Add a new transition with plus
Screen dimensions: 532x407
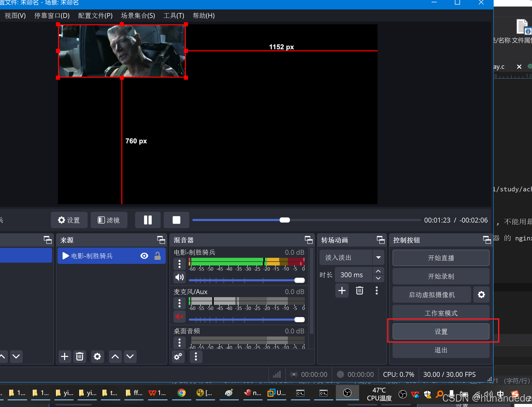click(342, 290)
